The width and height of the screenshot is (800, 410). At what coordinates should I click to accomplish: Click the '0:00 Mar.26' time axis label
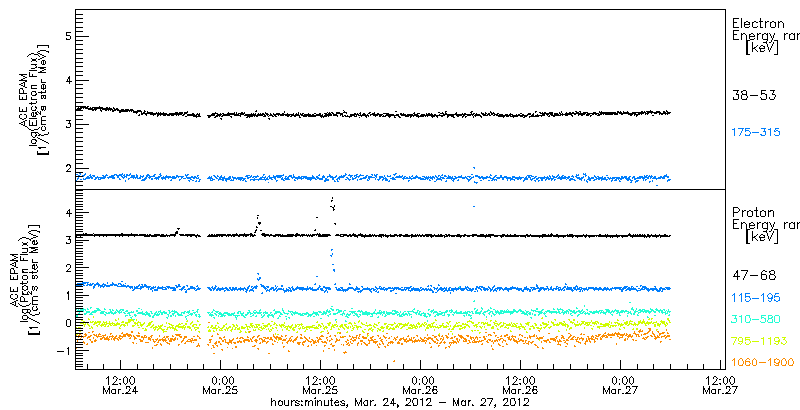(420, 386)
